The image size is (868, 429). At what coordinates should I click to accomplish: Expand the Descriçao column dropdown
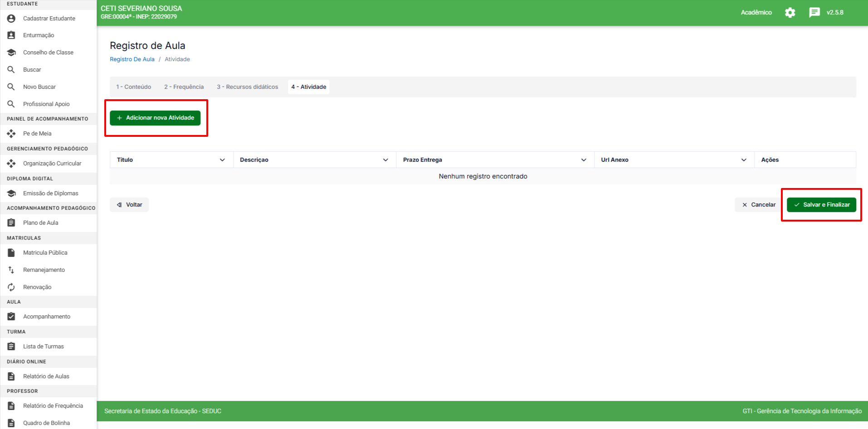coord(385,160)
